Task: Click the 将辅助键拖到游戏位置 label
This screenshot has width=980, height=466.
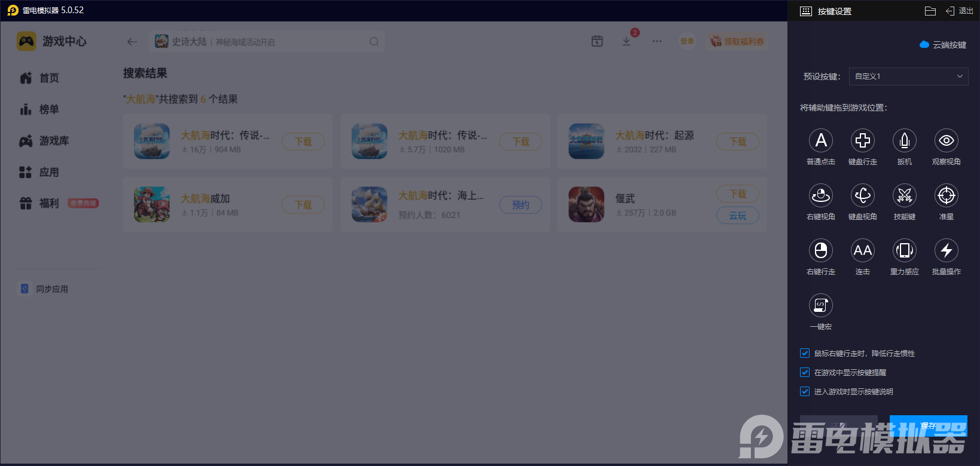Action: pos(844,108)
